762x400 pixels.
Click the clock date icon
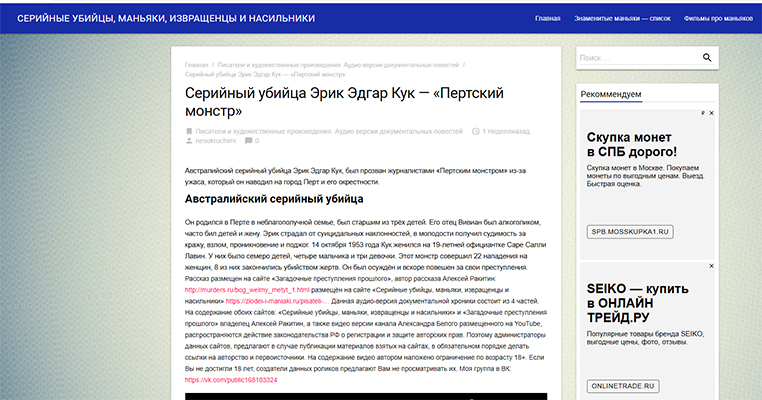[x=475, y=131]
